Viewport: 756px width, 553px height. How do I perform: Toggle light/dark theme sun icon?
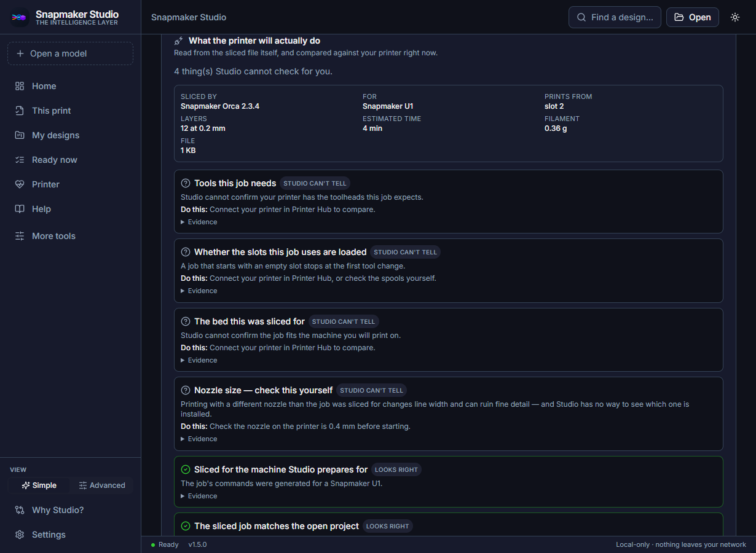(x=735, y=17)
